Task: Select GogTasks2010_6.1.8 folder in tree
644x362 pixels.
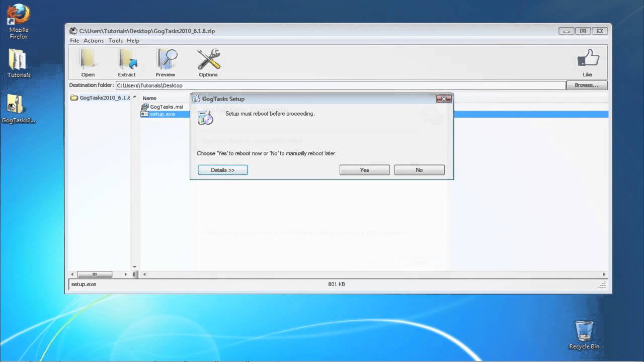Action: pos(101,98)
